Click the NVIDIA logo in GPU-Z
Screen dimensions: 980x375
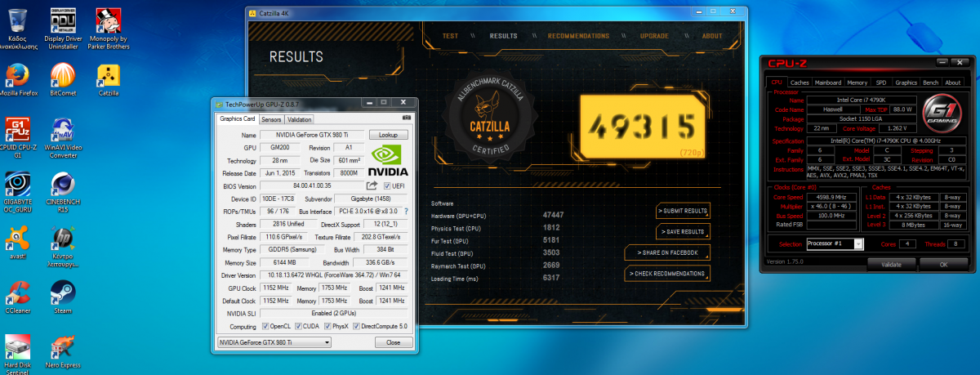coord(388,161)
